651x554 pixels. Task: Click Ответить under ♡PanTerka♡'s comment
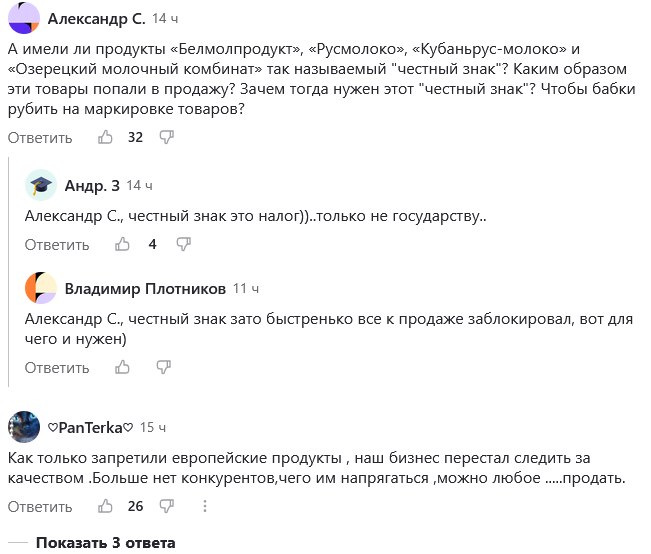tap(40, 506)
